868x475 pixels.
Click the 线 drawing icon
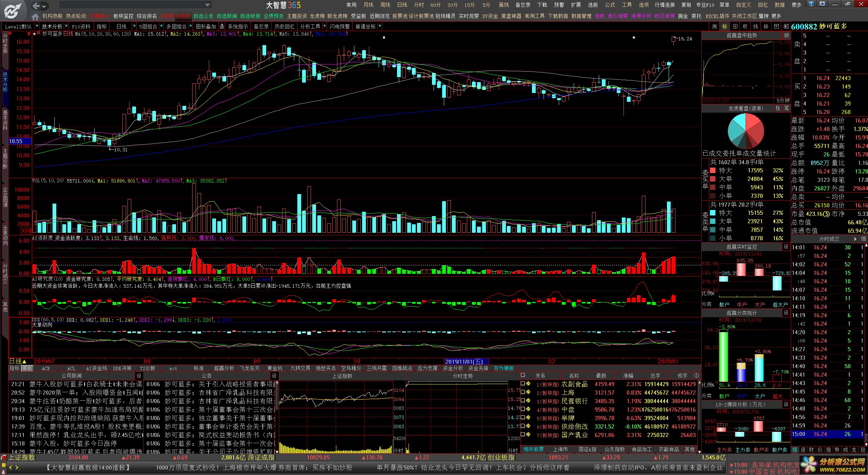[x=756, y=26]
